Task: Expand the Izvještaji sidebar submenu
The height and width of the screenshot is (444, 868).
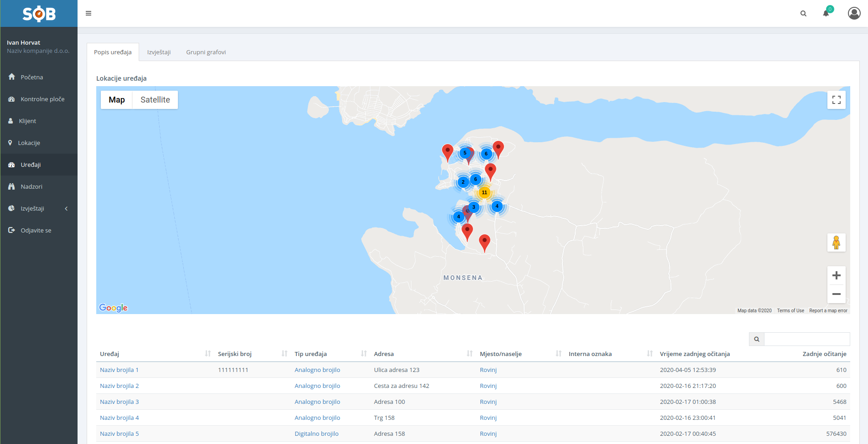Action: point(38,208)
